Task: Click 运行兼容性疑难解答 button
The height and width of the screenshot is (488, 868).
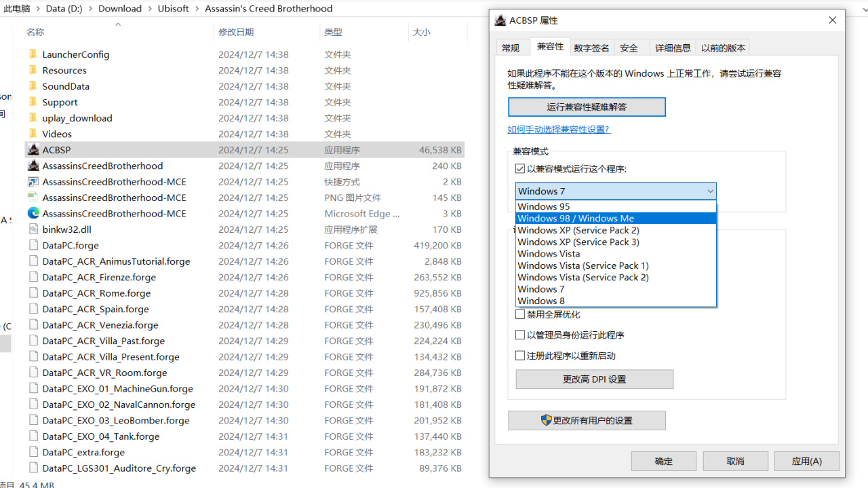Action: pos(587,107)
